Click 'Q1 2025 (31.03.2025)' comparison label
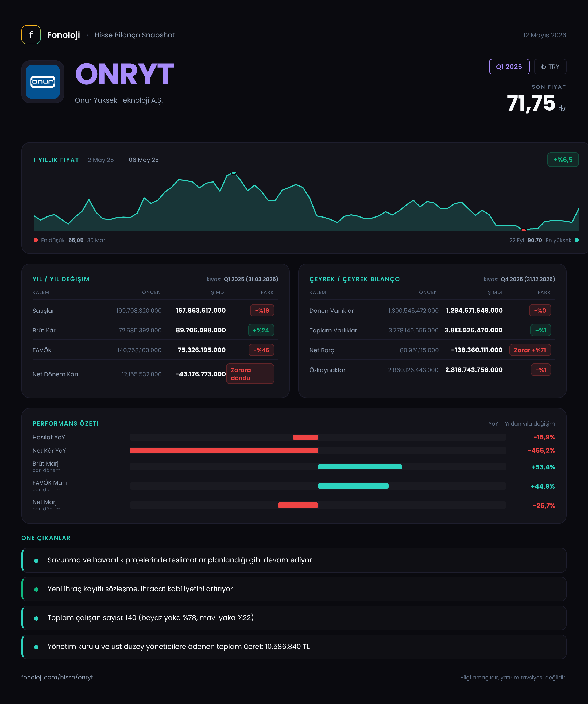The width and height of the screenshot is (588, 704). point(251,279)
